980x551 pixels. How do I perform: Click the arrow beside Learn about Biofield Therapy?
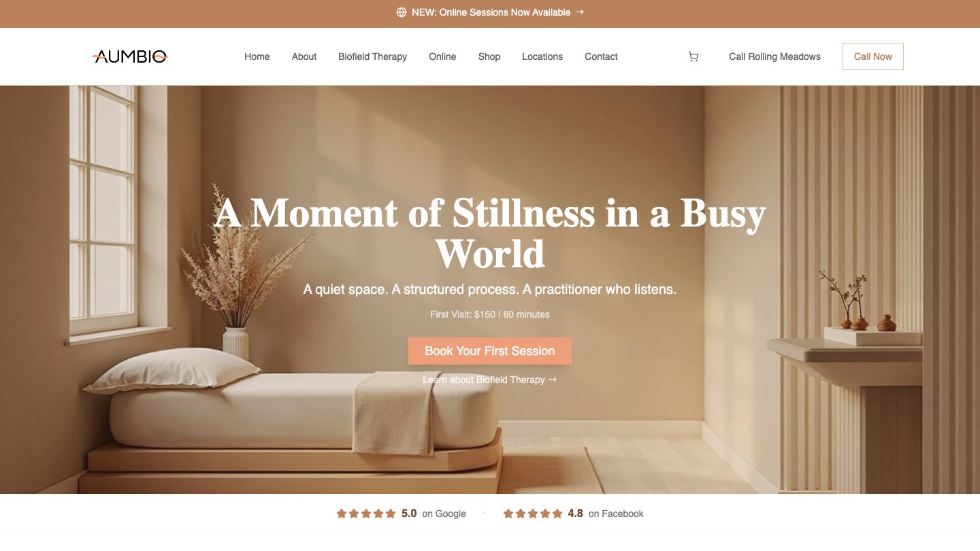coord(553,380)
